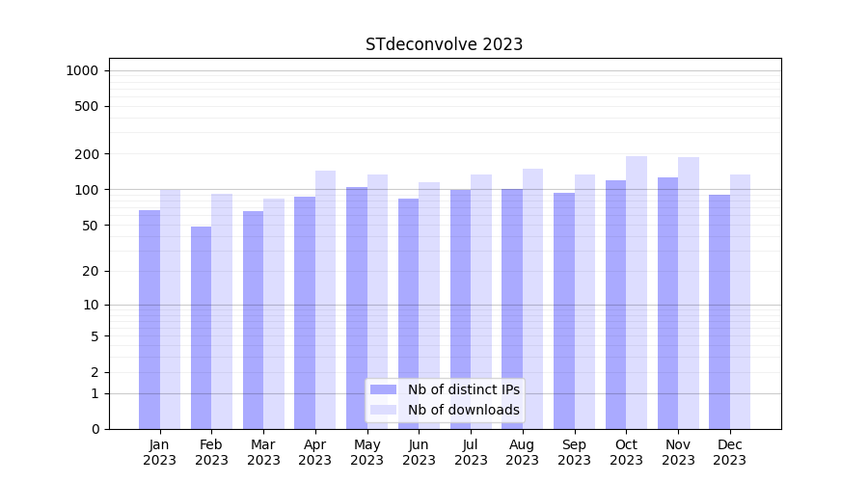868x482 pixels.
Task: Click the Sep 2023 x-axis label
Action: click(574, 452)
